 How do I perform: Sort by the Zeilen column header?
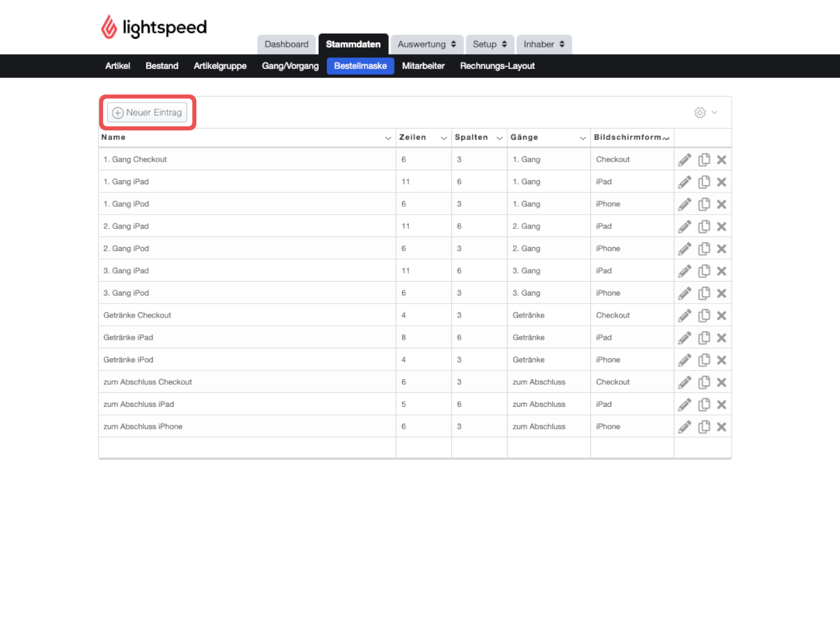[x=412, y=137]
